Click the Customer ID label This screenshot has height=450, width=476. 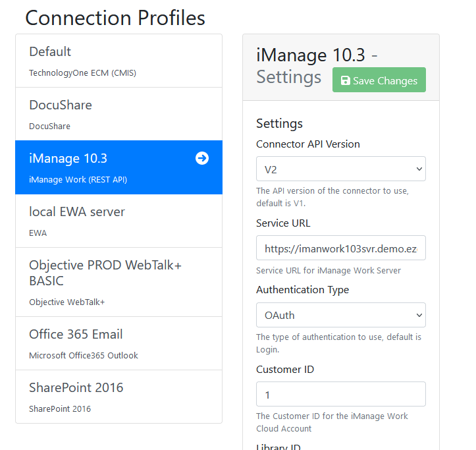point(285,370)
